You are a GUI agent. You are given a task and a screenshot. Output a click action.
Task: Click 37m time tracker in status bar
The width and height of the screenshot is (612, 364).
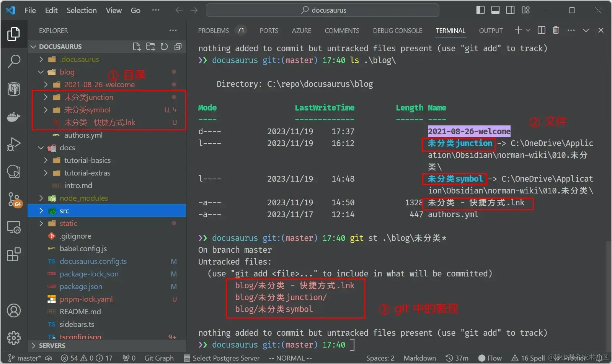point(457,358)
